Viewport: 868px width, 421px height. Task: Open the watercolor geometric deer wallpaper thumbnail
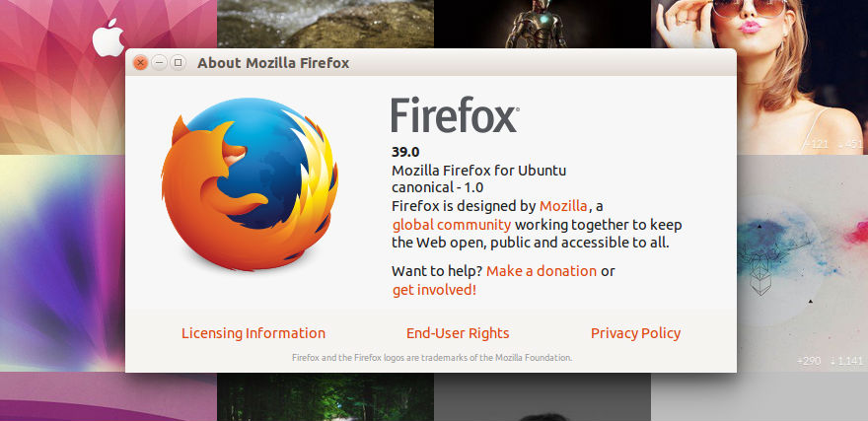[802, 263]
